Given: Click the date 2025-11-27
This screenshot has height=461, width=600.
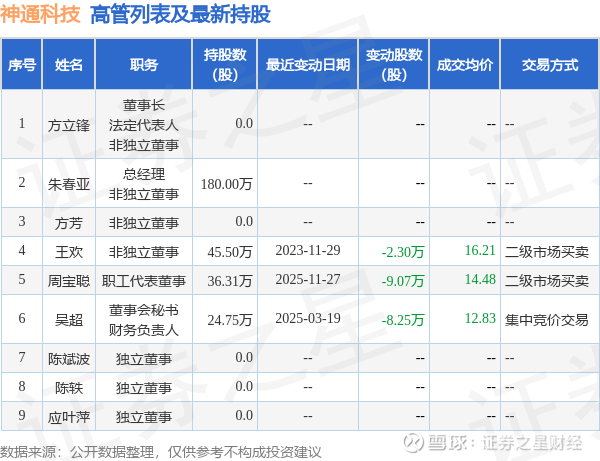Looking at the screenshot, I should [308, 280].
